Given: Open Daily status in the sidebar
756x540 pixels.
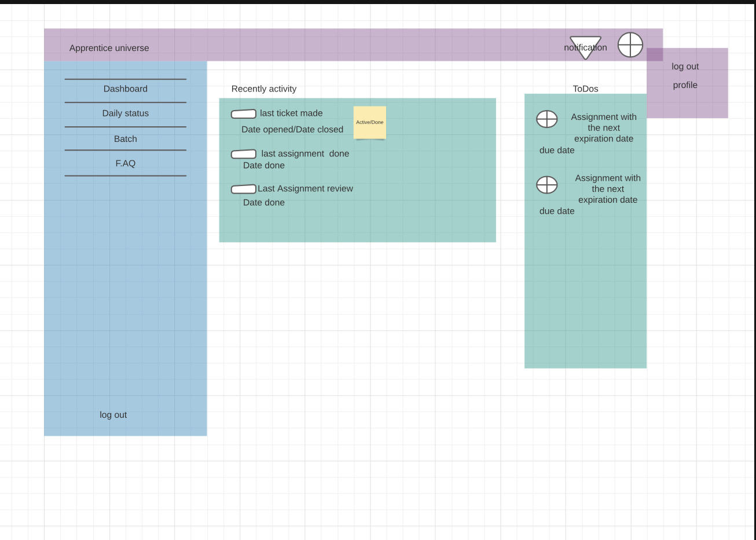Looking at the screenshot, I should point(125,114).
